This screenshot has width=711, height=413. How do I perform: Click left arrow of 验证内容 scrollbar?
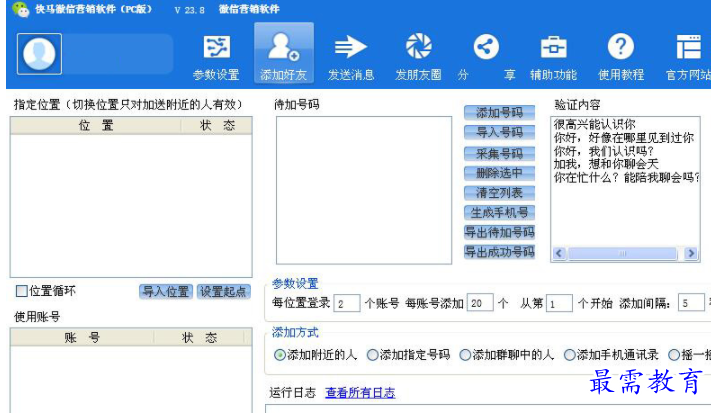click(x=559, y=253)
